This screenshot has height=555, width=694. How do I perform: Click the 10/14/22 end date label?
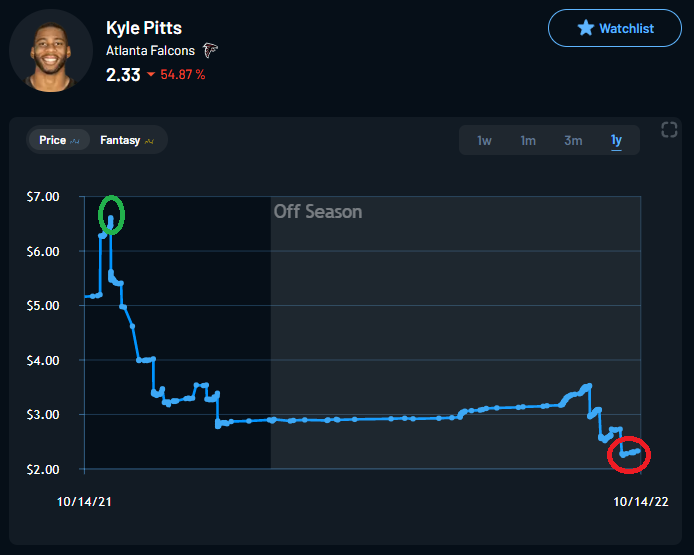[638, 500]
